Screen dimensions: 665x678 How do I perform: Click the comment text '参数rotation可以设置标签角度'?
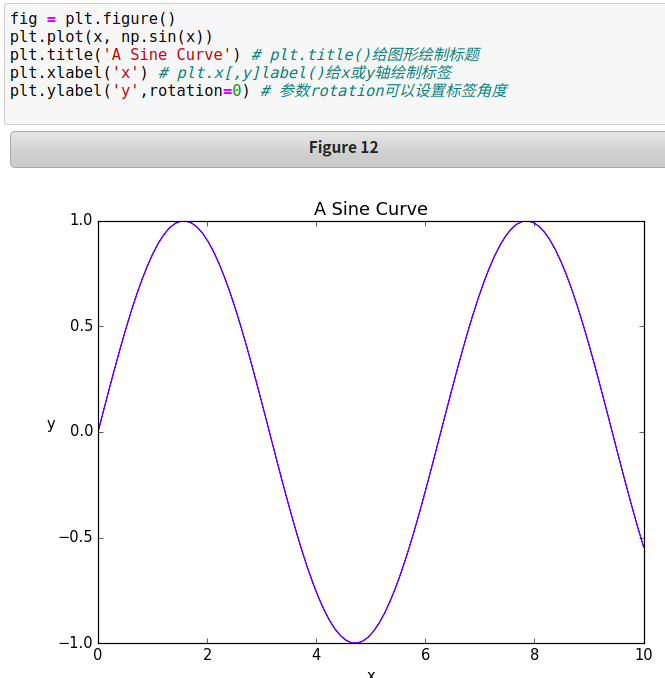393,91
